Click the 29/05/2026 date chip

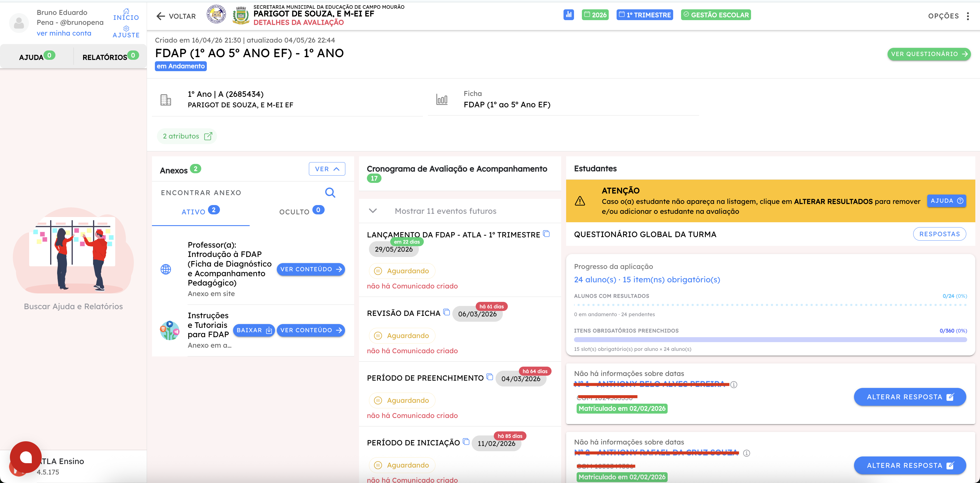coord(393,249)
